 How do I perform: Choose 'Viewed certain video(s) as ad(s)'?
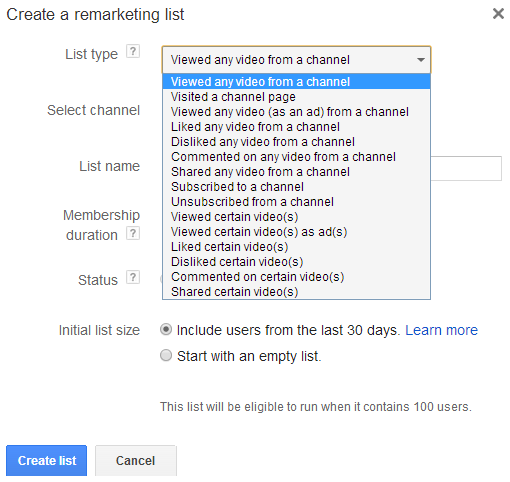[x=296, y=232]
